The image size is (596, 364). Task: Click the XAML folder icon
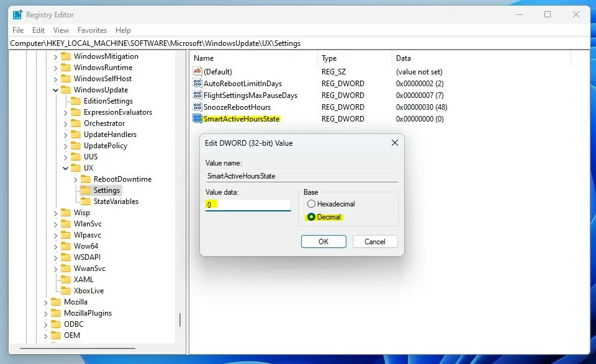pos(66,280)
